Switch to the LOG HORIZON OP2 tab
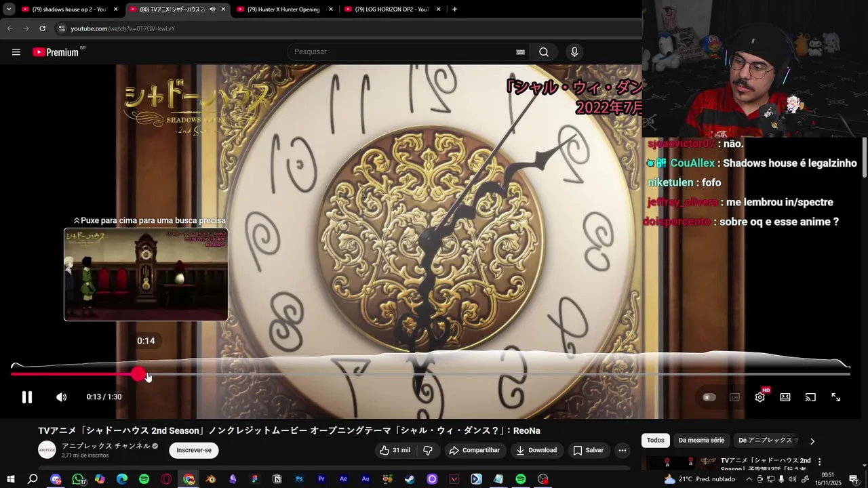This screenshot has width=868, height=488. point(392,9)
